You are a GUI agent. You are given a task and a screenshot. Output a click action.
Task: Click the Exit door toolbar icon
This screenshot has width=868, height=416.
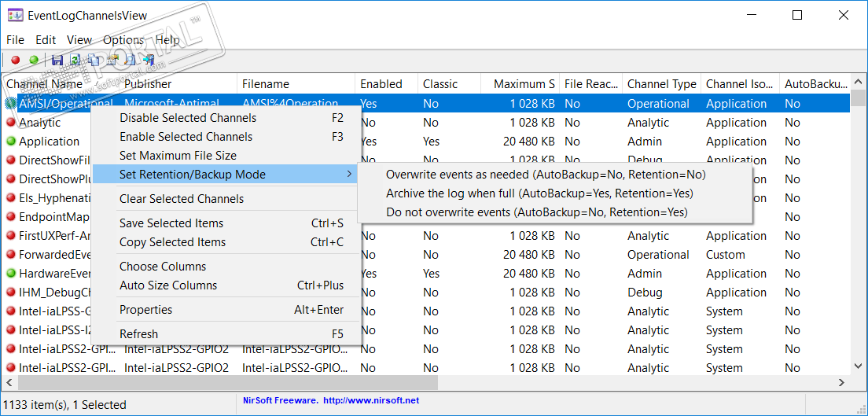point(149,60)
